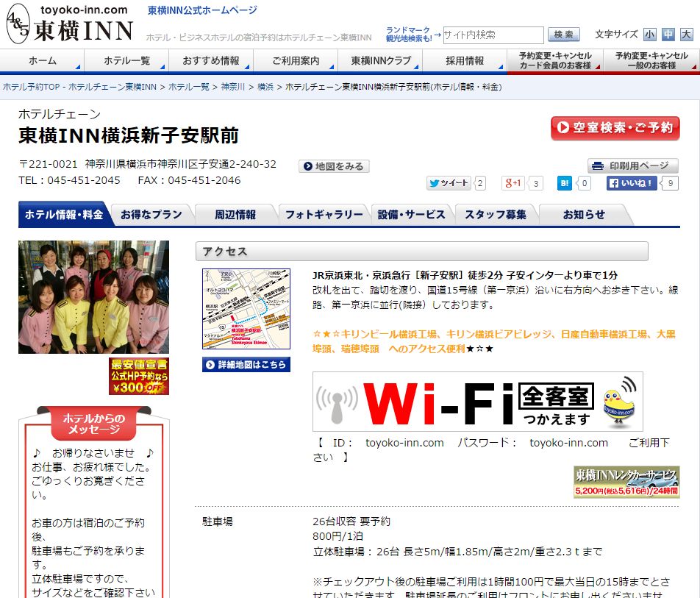This screenshot has height=598, width=700.
Task: Click the phone number TEL：045-451-2045
Action: (x=69, y=180)
